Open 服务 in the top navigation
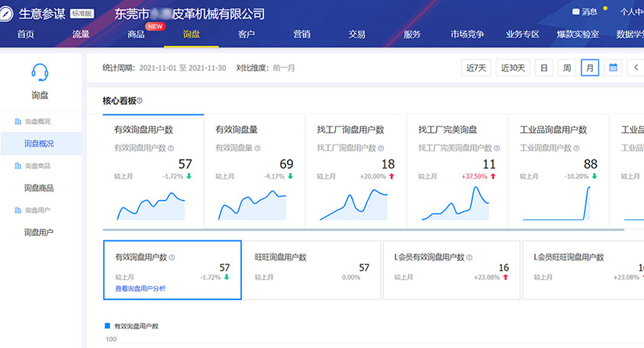Screen dimensions: 644x348 pos(412,34)
